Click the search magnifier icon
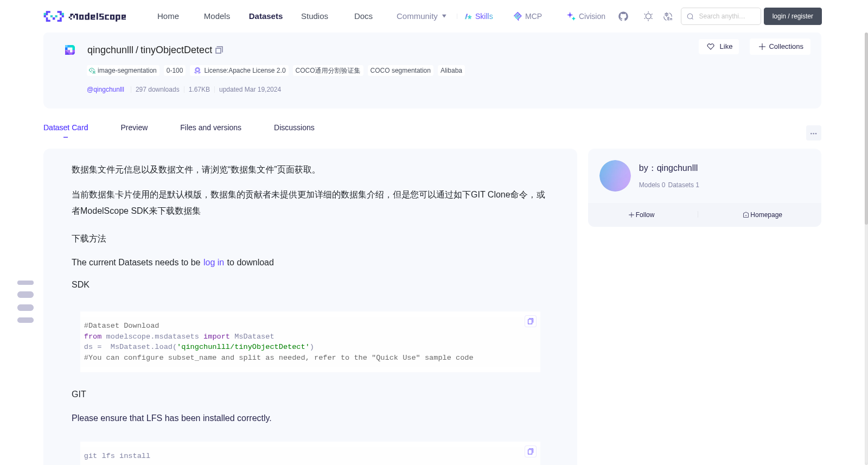 tap(690, 16)
